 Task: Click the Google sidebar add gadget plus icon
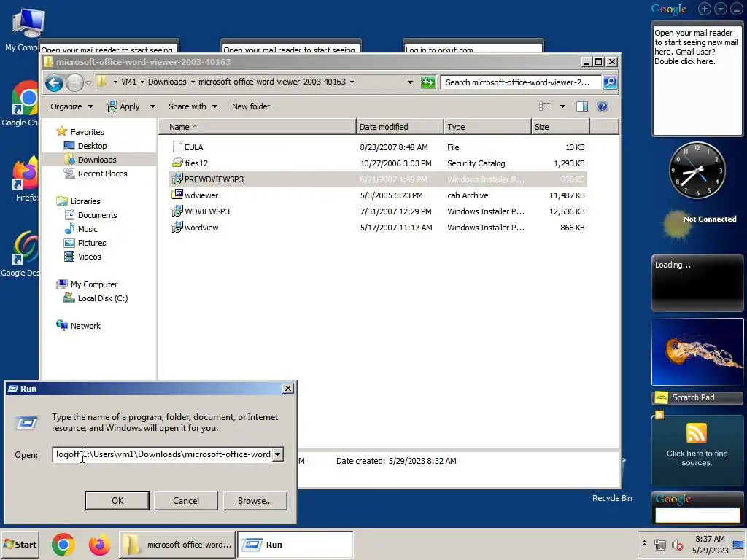(x=705, y=9)
